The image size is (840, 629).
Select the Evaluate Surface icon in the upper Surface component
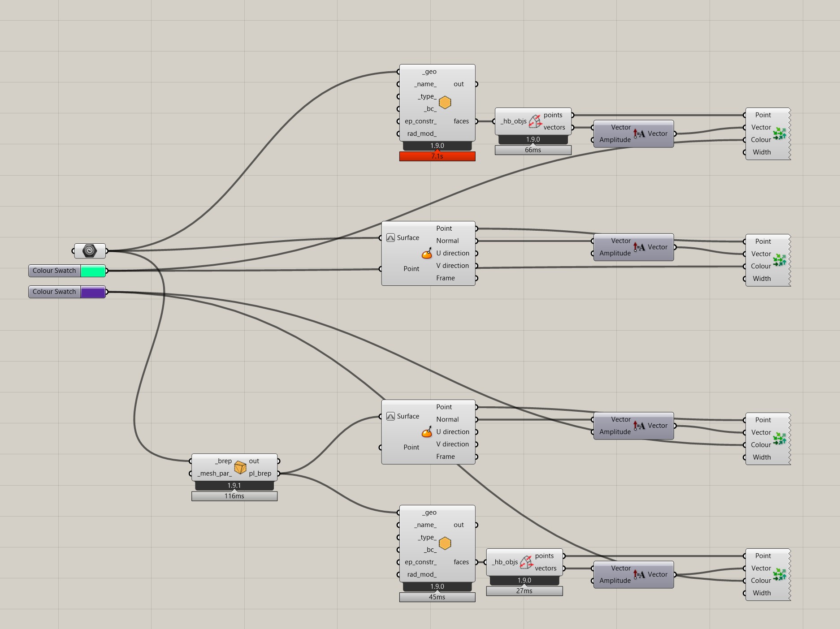pos(427,254)
